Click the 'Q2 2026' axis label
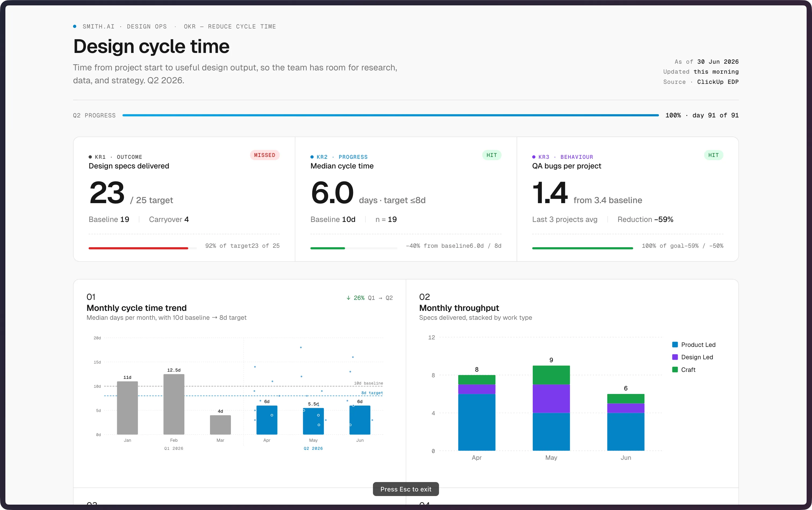The width and height of the screenshot is (812, 510). coord(313,448)
